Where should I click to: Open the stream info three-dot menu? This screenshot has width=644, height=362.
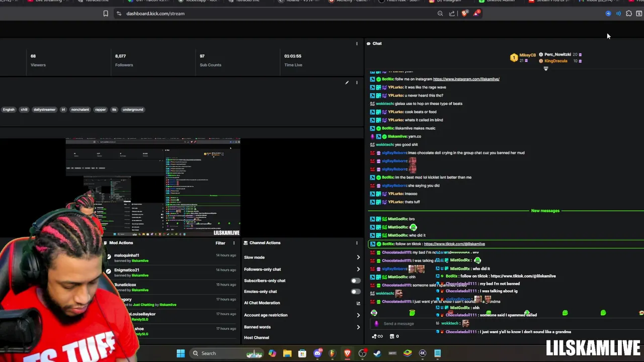pyautogui.click(x=357, y=82)
